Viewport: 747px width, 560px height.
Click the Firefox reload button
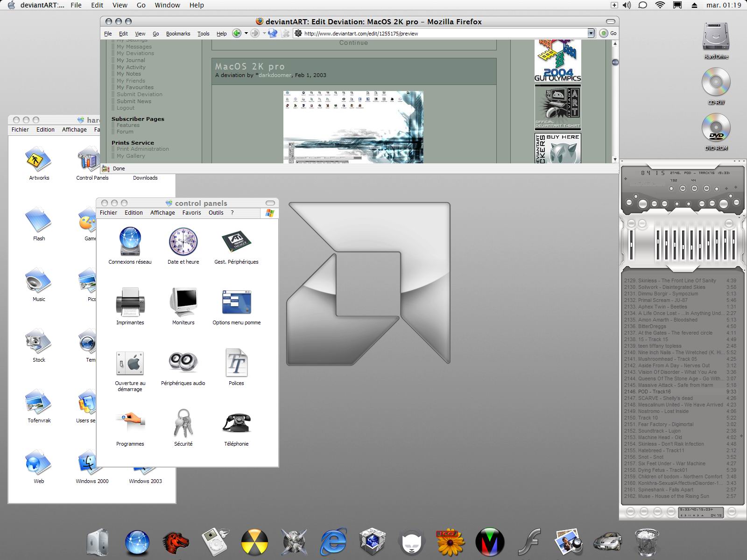coord(273,33)
